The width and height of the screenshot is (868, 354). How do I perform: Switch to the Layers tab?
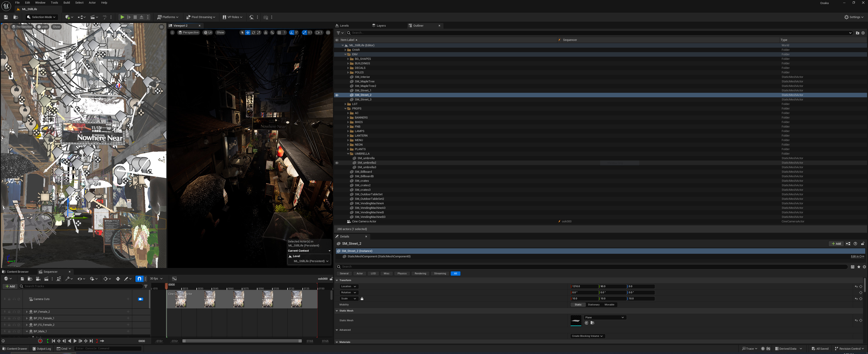click(x=379, y=26)
